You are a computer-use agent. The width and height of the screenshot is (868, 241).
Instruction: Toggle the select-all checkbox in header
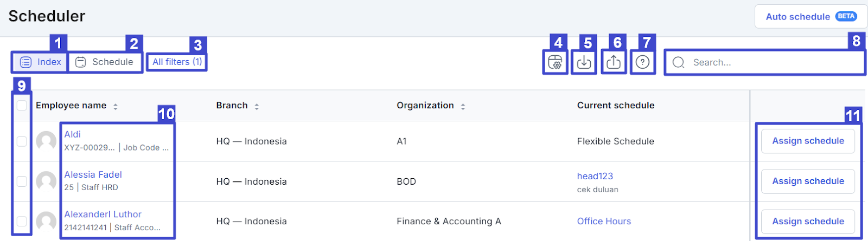pyautogui.click(x=22, y=106)
